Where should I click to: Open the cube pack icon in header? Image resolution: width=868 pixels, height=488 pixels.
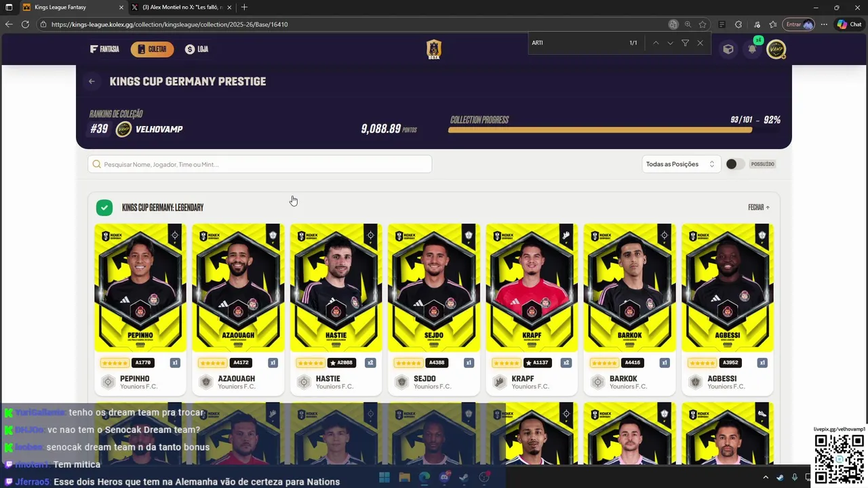point(728,49)
